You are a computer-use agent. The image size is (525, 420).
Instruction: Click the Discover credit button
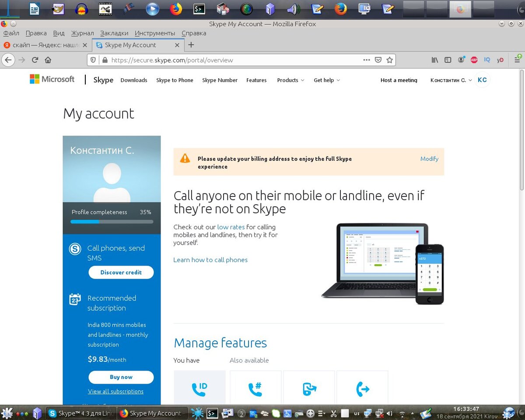pyautogui.click(x=121, y=272)
